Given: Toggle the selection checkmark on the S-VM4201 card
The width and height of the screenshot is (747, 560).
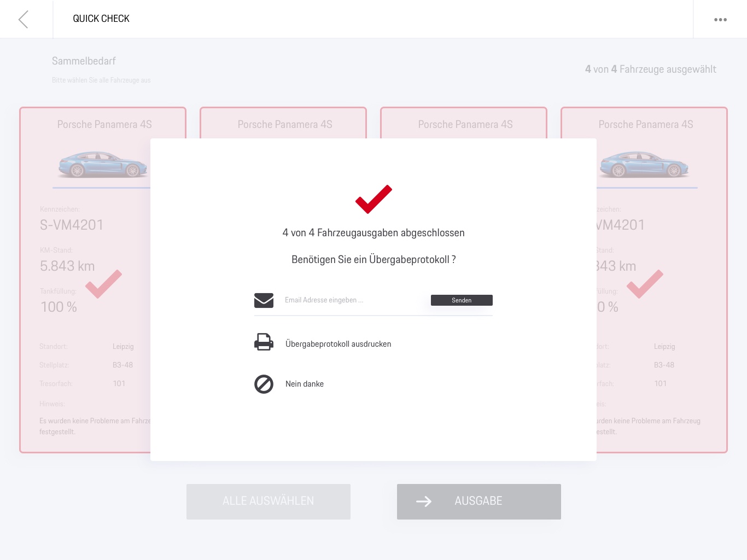Looking at the screenshot, I should [x=103, y=284].
